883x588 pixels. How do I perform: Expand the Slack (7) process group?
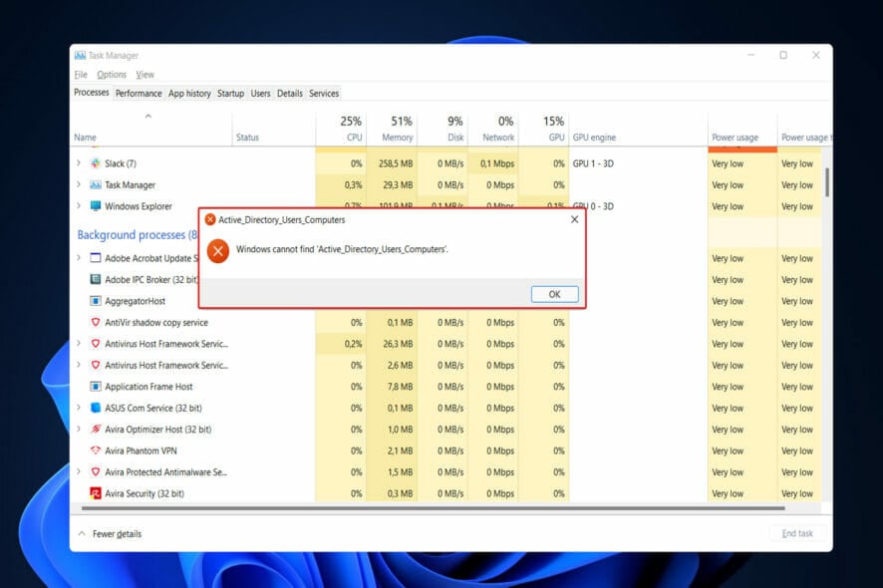[79, 163]
